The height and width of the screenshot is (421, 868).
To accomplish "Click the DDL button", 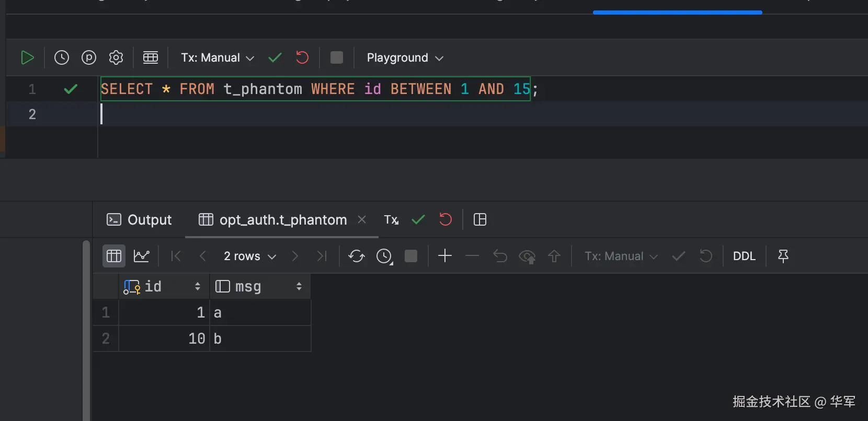I will 744,256.
